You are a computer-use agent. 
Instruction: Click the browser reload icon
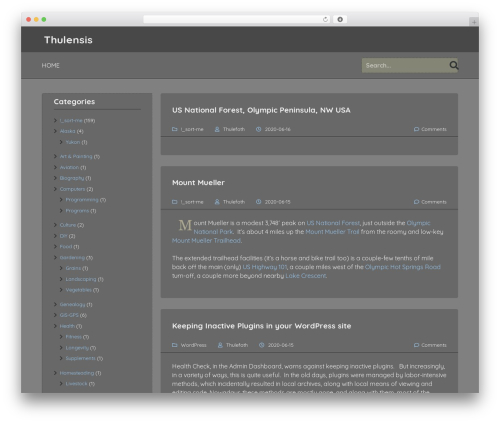pos(325,19)
